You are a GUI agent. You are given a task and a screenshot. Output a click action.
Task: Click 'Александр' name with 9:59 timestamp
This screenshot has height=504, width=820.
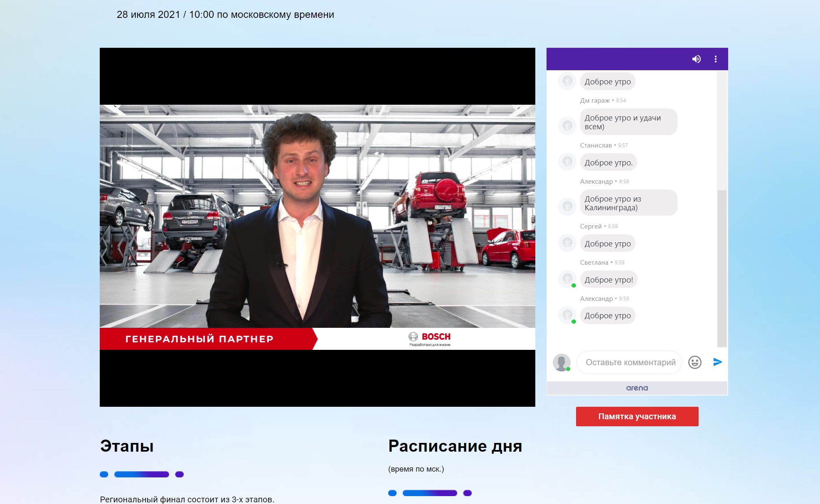[x=596, y=299]
